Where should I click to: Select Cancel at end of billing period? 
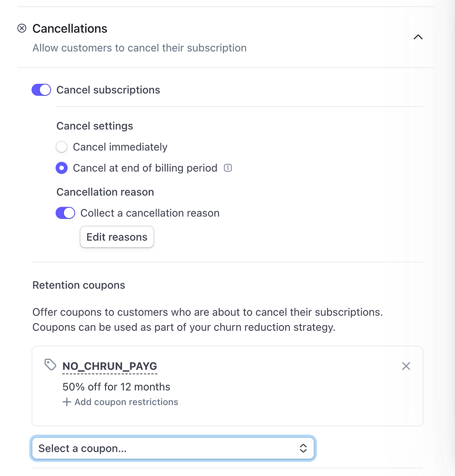61,168
